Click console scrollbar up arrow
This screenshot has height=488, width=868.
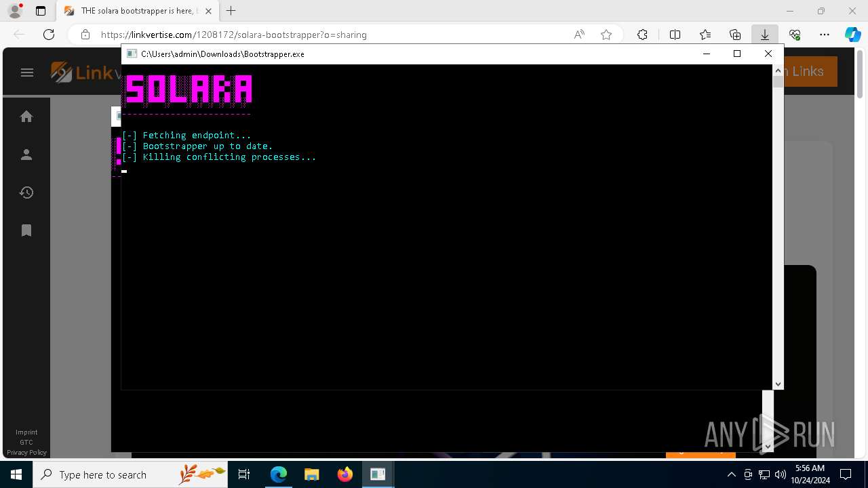pos(778,70)
